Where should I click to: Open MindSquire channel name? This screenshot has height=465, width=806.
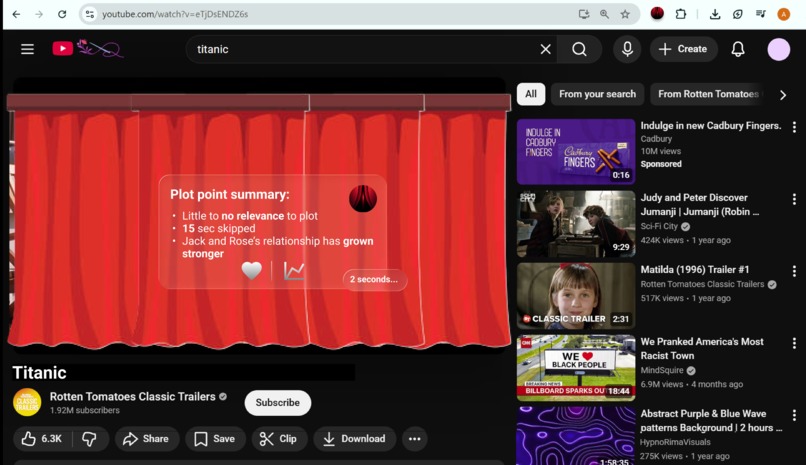pos(662,370)
